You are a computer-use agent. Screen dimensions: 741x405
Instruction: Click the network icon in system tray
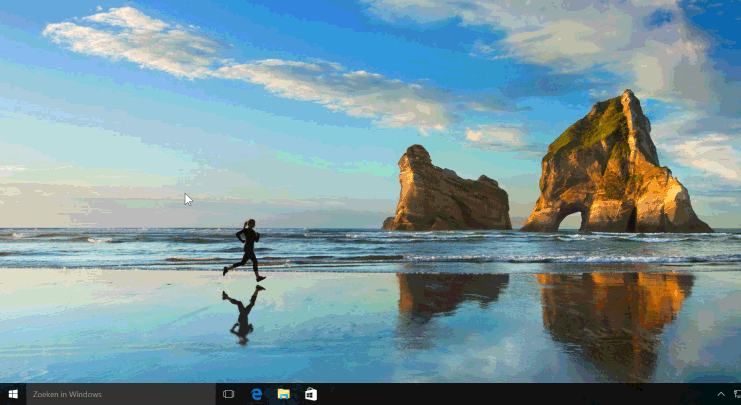(736, 394)
